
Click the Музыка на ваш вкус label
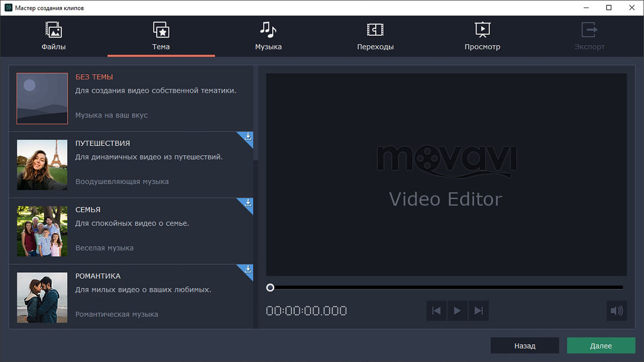pyautogui.click(x=111, y=115)
